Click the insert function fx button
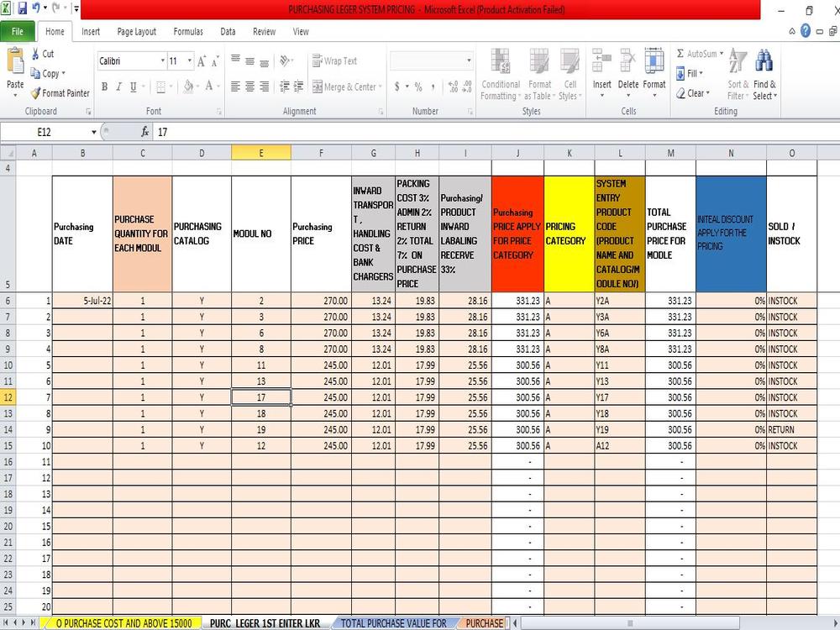The width and height of the screenshot is (840, 630). tap(144, 132)
